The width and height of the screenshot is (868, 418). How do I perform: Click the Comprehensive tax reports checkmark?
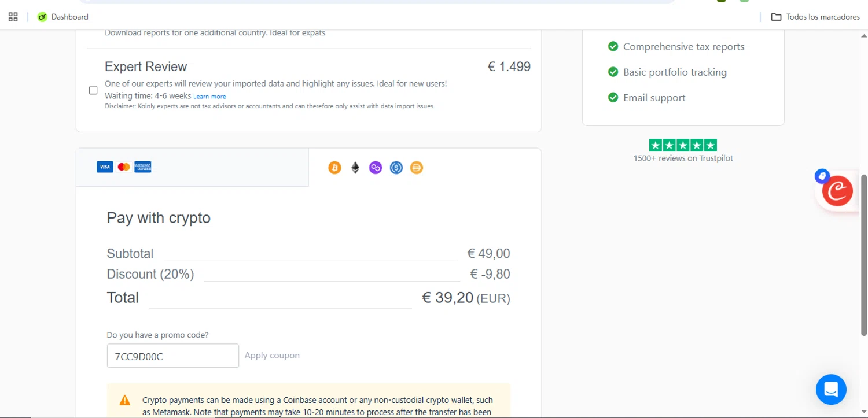coord(613,46)
